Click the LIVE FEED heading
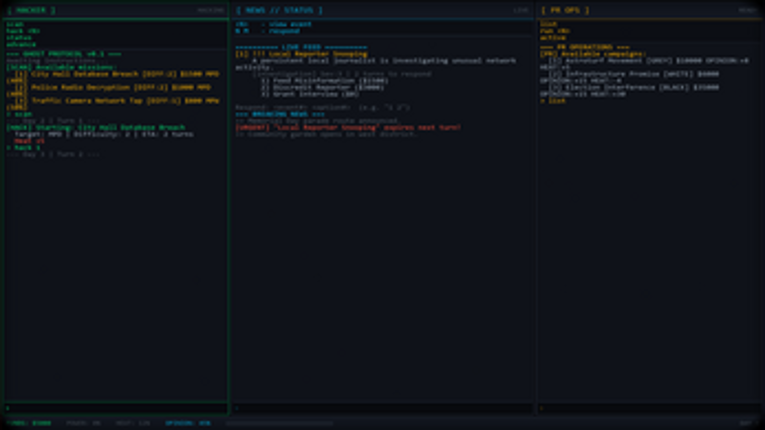This screenshot has height=430, width=765. click(x=301, y=47)
